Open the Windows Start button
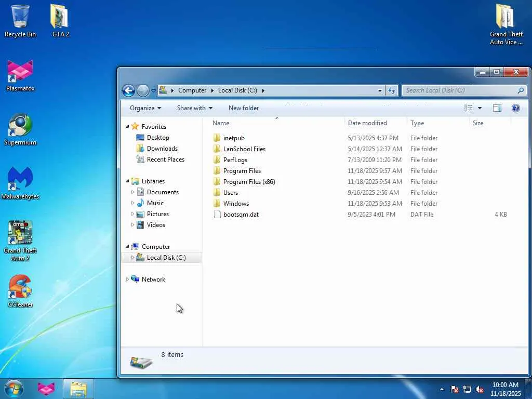 point(14,389)
